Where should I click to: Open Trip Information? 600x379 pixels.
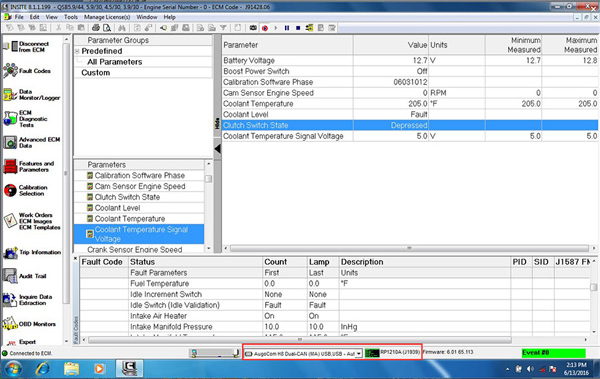32,252
